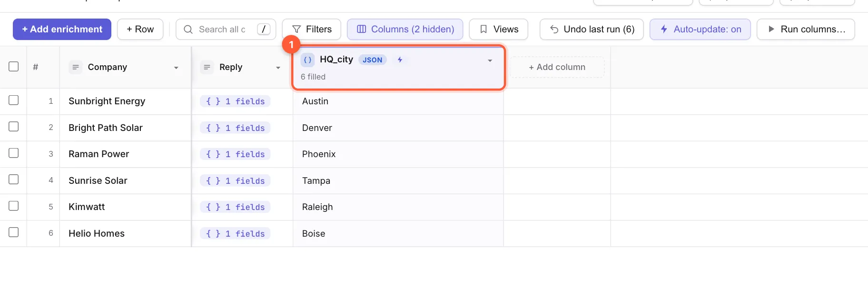The image size is (868, 300).
Task: Click the text type icon beside Company header
Action: point(75,67)
